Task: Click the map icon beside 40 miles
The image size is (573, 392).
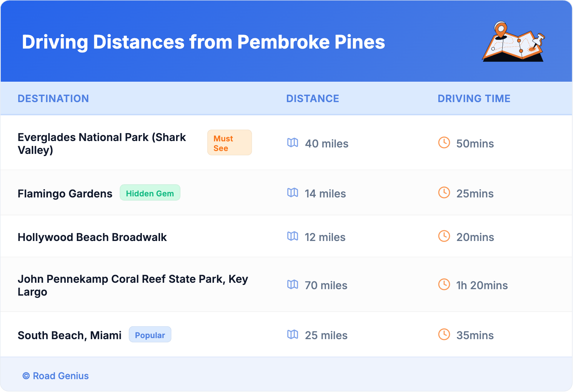Action: pyautogui.click(x=293, y=143)
